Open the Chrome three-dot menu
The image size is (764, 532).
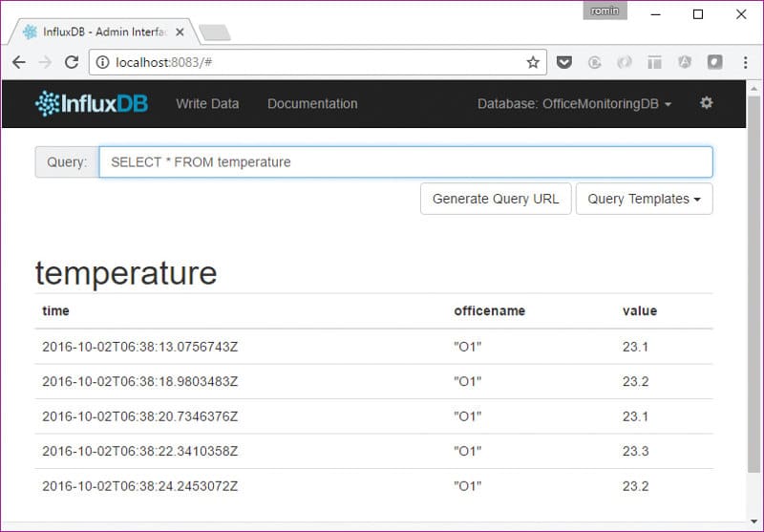745,62
